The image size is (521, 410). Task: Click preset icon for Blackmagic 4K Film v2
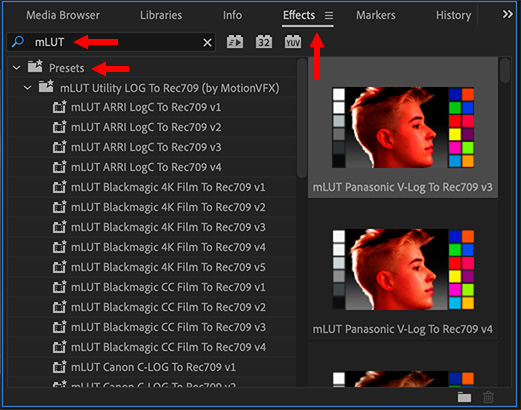[x=60, y=207]
